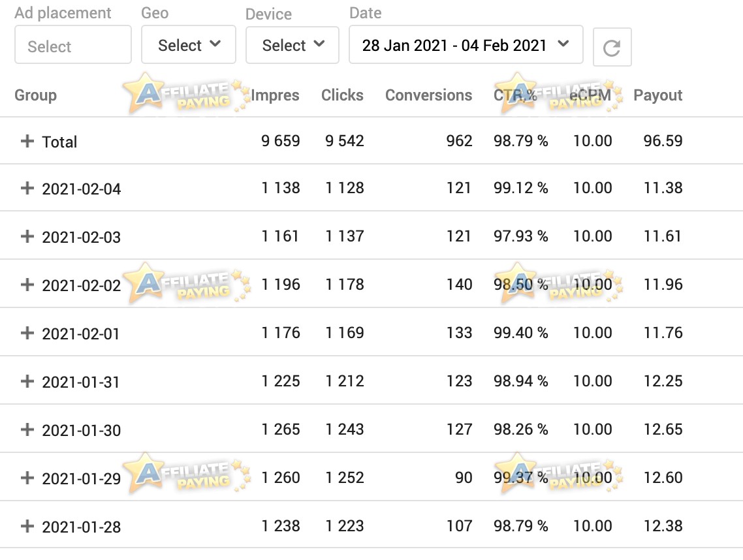
Task: Click conversions value 140
Action: click(x=459, y=285)
